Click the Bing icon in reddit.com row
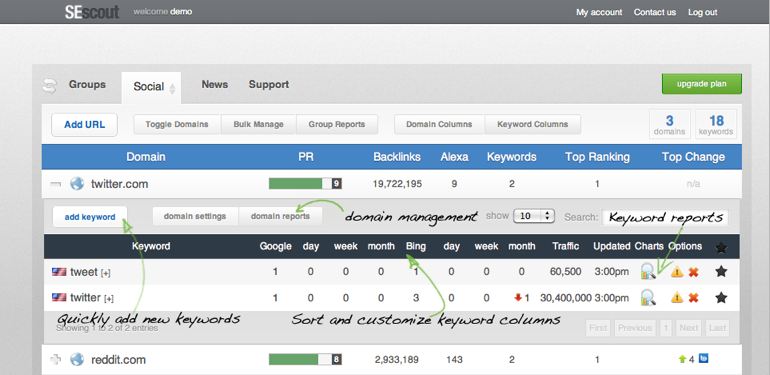This screenshot has width=770, height=375. pyautogui.click(x=703, y=359)
